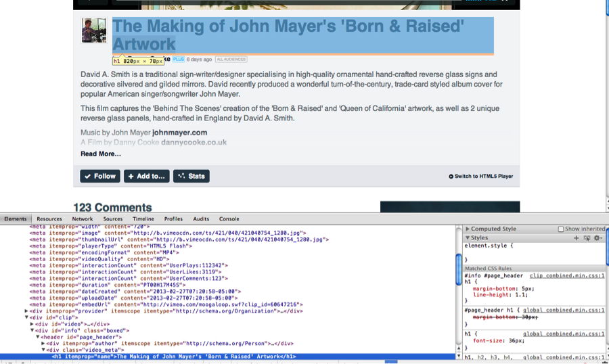The height and width of the screenshot is (364, 609).
Task: Click the Add to... button
Action: point(146,176)
